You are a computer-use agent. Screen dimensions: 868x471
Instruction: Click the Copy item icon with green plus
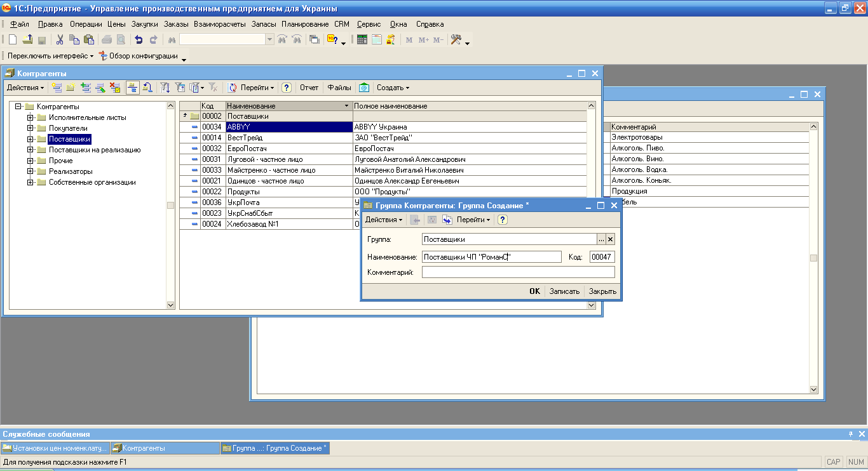click(x=86, y=88)
